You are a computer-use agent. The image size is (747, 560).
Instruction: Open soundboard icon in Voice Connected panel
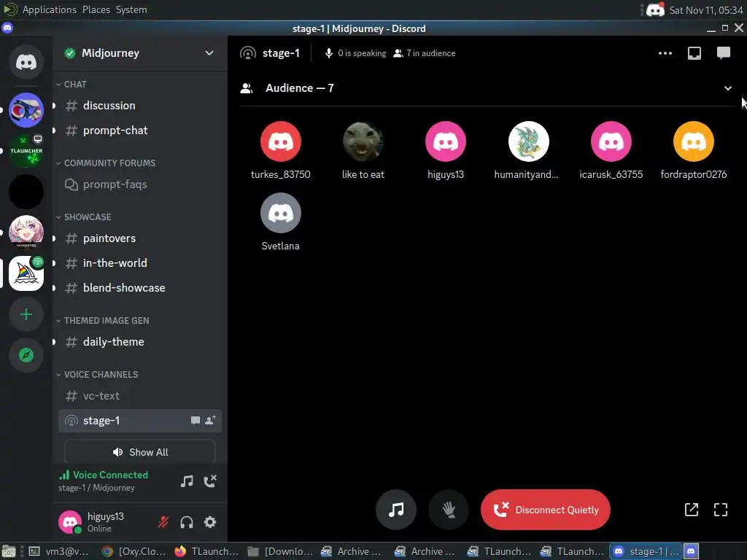[x=187, y=481]
